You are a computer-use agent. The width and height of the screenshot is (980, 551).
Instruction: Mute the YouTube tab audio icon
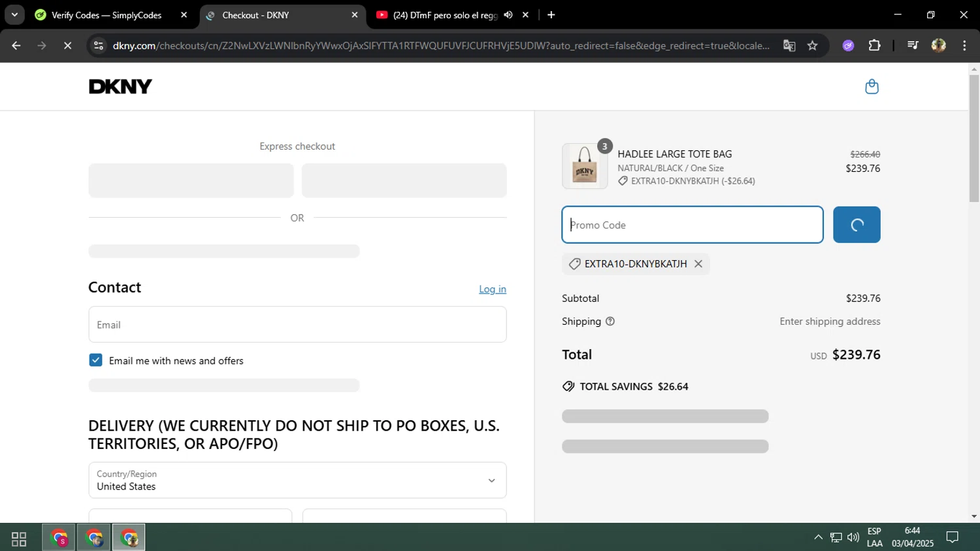(x=508, y=15)
